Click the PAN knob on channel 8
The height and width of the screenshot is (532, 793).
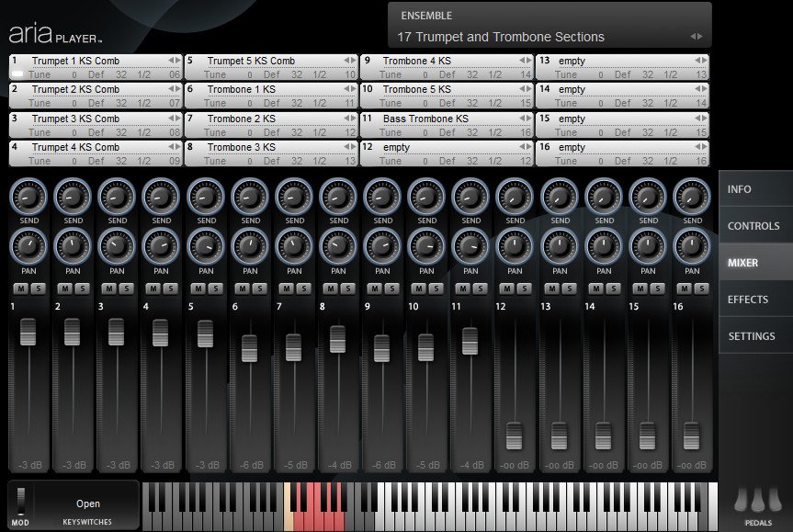338,247
